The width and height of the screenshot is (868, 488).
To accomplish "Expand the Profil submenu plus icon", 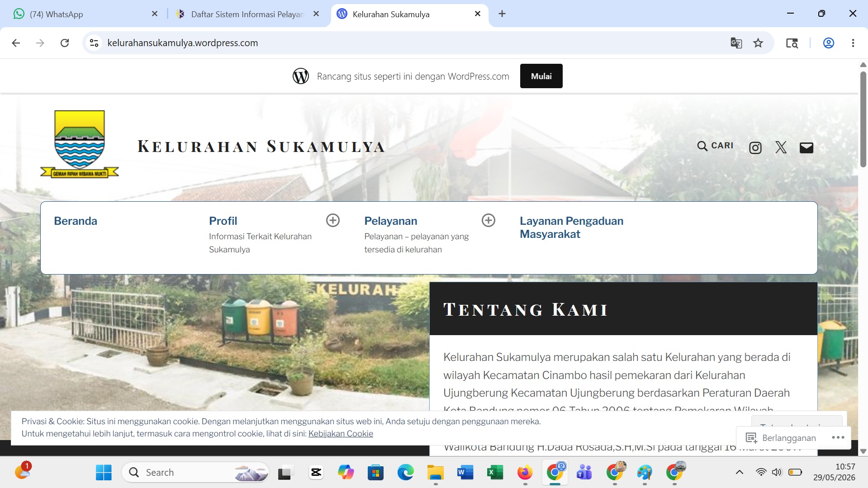I will [333, 220].
